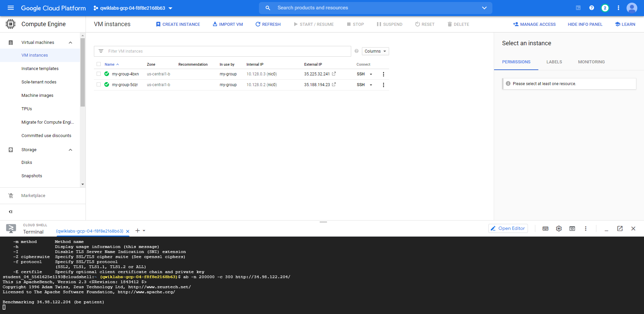Open the main navigation hamburger menu
The image size is (644, 314).
pos(11,8)
